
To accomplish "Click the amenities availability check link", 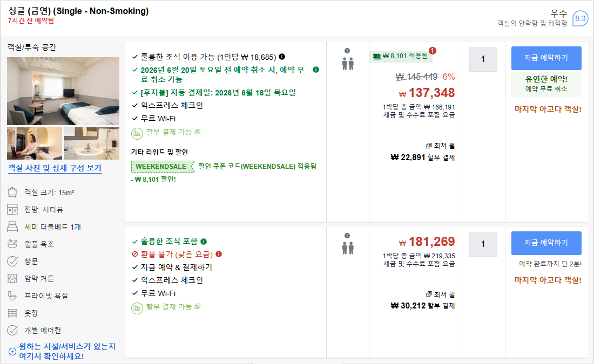I will 67,351.
